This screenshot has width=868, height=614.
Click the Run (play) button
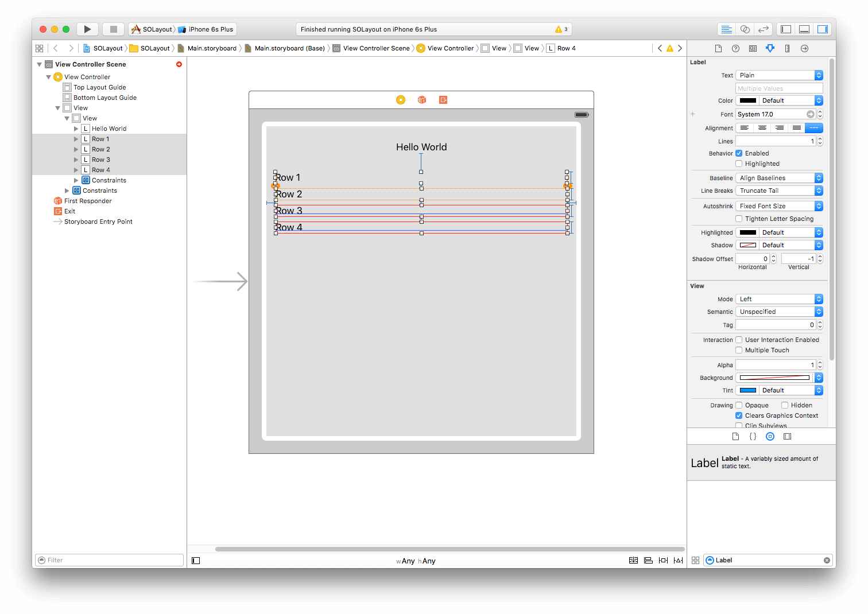87,29
